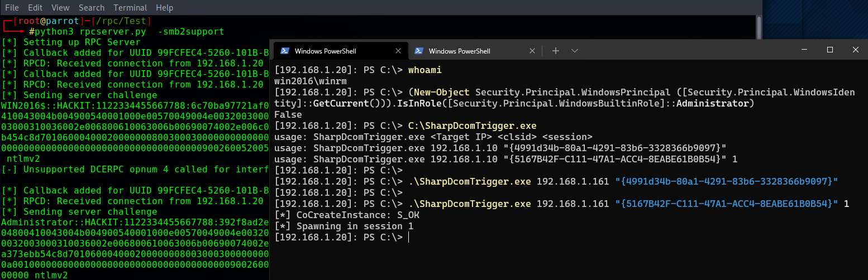Click '[*] CoCreateInstance: S_OK' output line
The height and width of the screenshot is (280, 868).
(x=346, y=215)
